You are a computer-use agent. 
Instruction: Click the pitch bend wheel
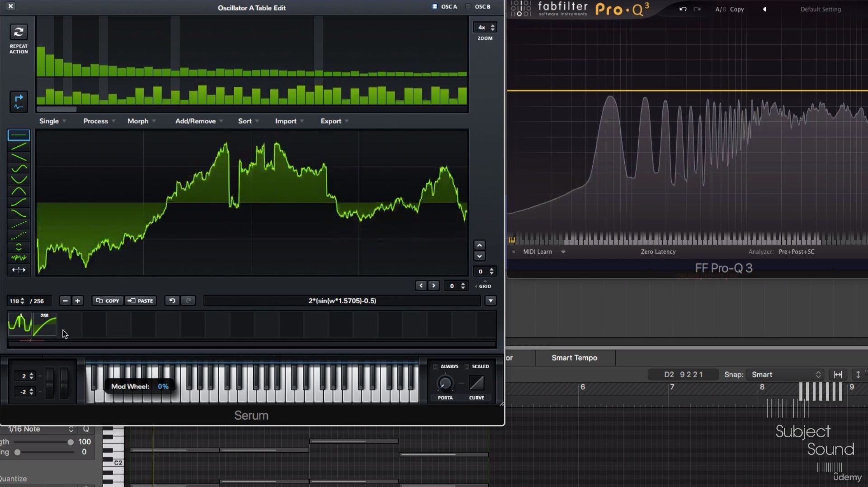click(x=50, y=383)
